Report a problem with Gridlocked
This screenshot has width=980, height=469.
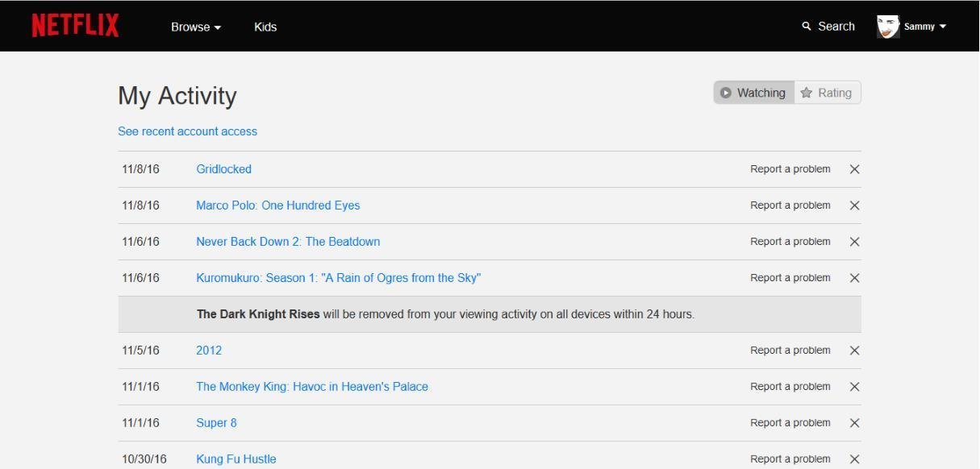coord(790,169)
